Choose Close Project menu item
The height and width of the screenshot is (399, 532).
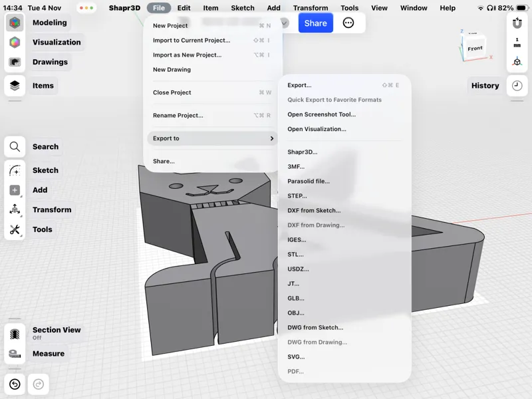212,92
